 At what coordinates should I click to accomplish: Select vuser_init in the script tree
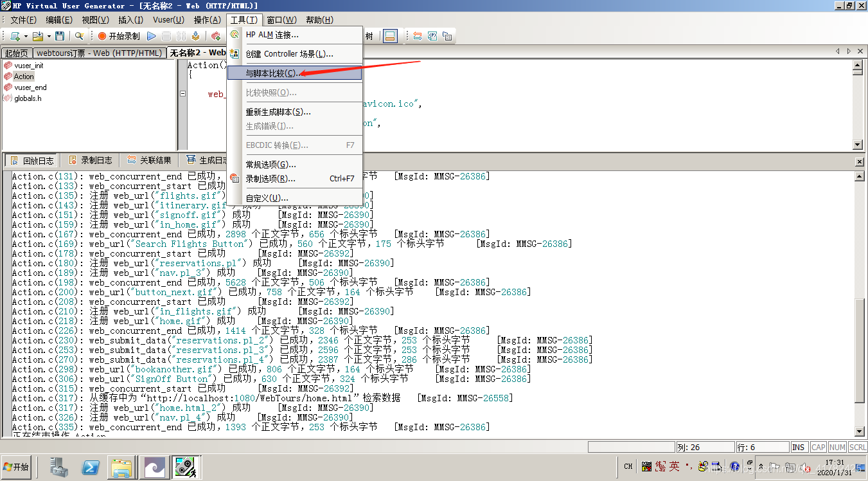29,66
